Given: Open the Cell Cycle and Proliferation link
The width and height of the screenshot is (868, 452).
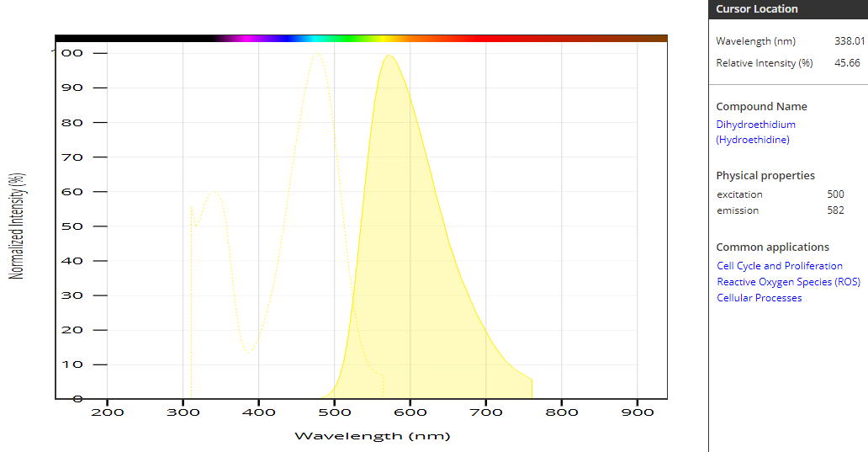Looking at the screenshot, I should pos(779,266).
